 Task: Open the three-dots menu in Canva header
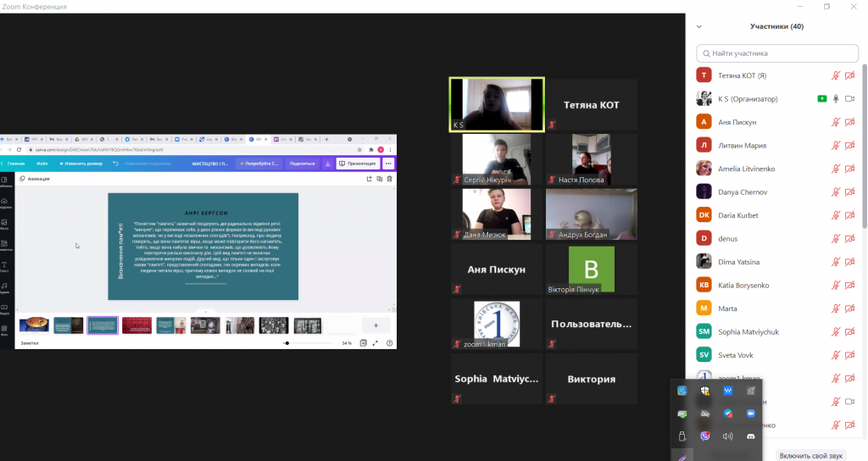[x=388, y=164]
